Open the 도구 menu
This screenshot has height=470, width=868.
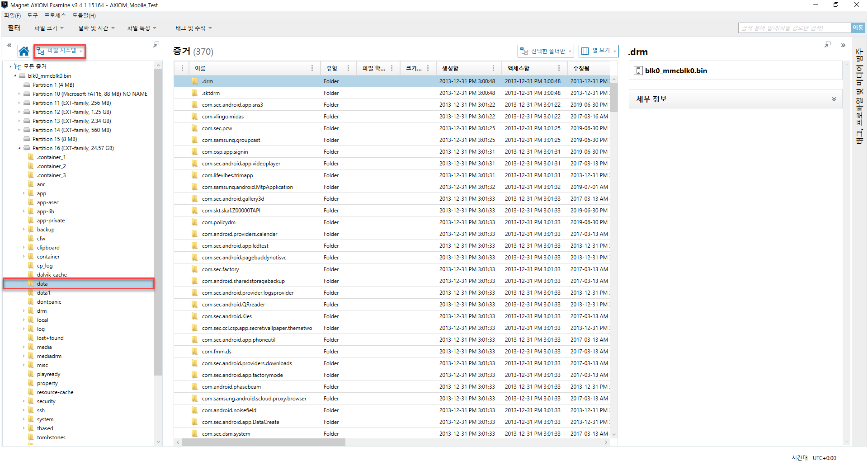[33, 15]
